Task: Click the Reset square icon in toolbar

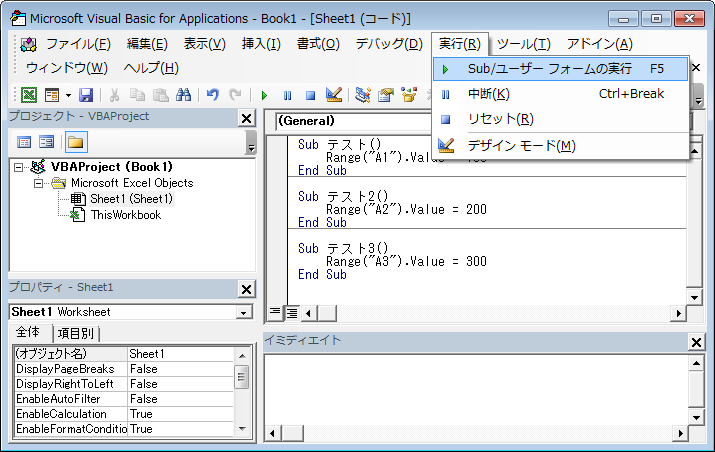Action: [x=310, y=95]
